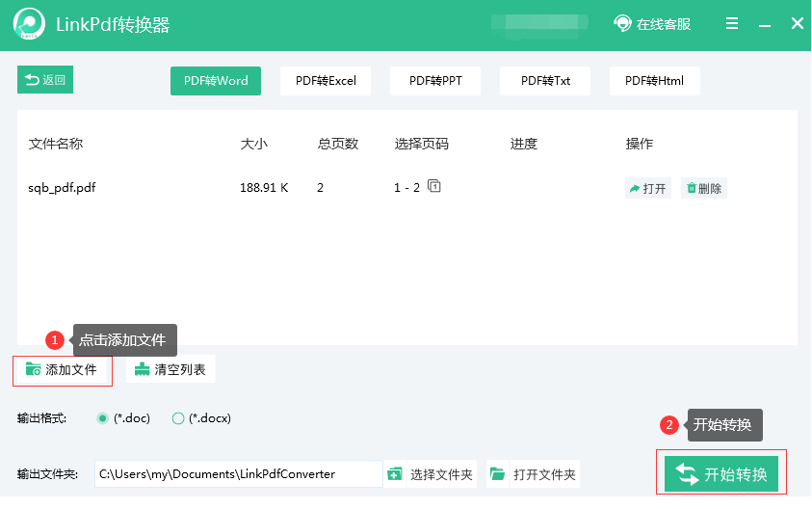
Task: Click the 文件名称 column header
Action: pos(56,144)
